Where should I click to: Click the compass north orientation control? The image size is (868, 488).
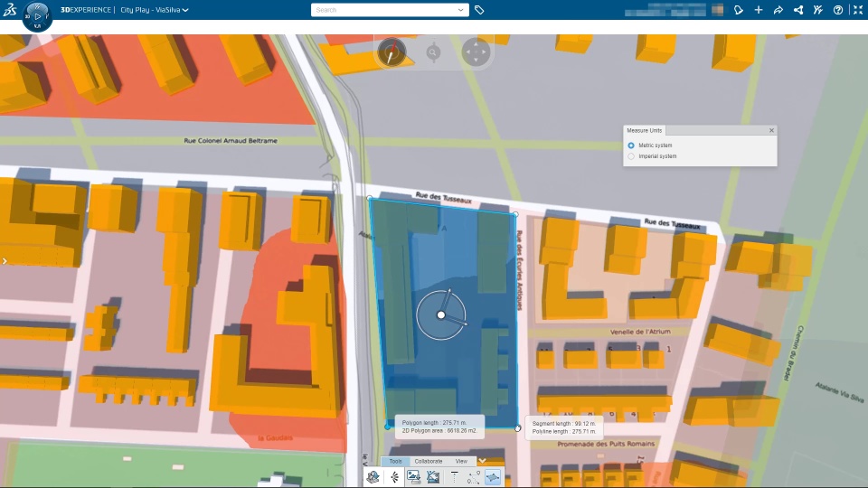coord(392,52)
